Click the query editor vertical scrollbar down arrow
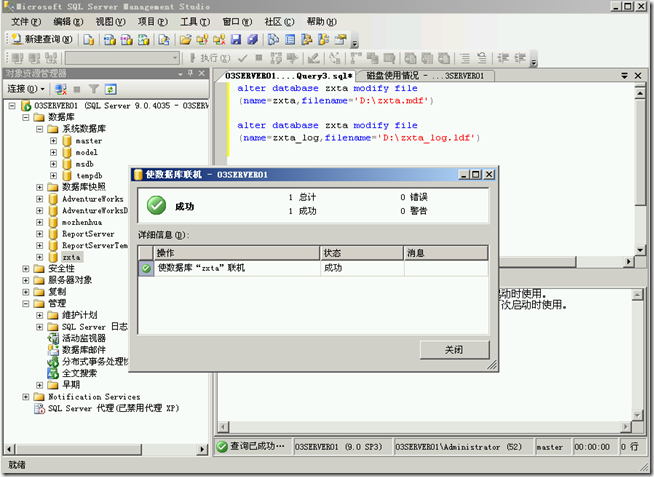This screenshot has width=654, height=477. click(640, 250)
